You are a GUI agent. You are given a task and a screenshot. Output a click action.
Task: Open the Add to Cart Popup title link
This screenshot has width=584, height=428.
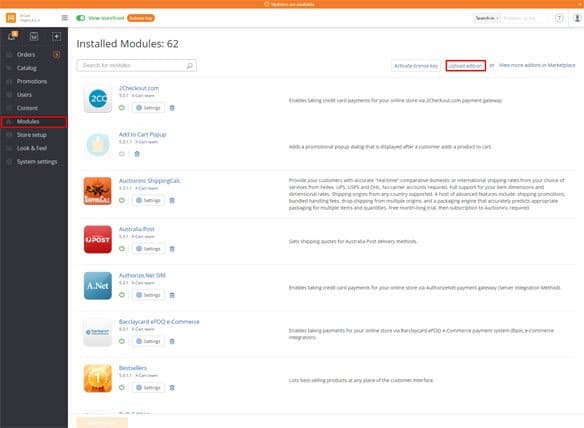[143, 134]
